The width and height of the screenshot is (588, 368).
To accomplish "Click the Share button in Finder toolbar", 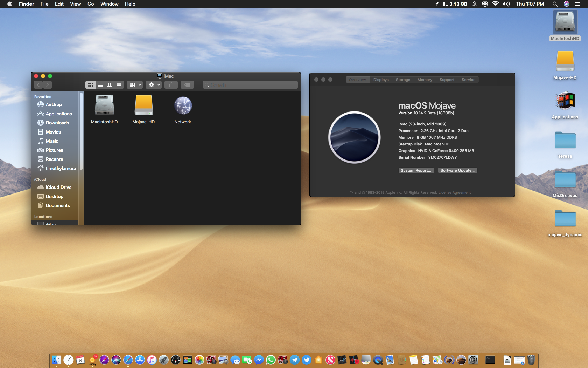I will coord(171,85).
